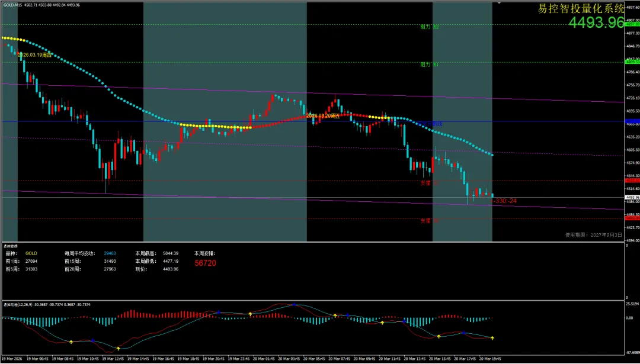
Task: Click the 20 Mar 01:45 time axis label
Action: pos(264,359)
